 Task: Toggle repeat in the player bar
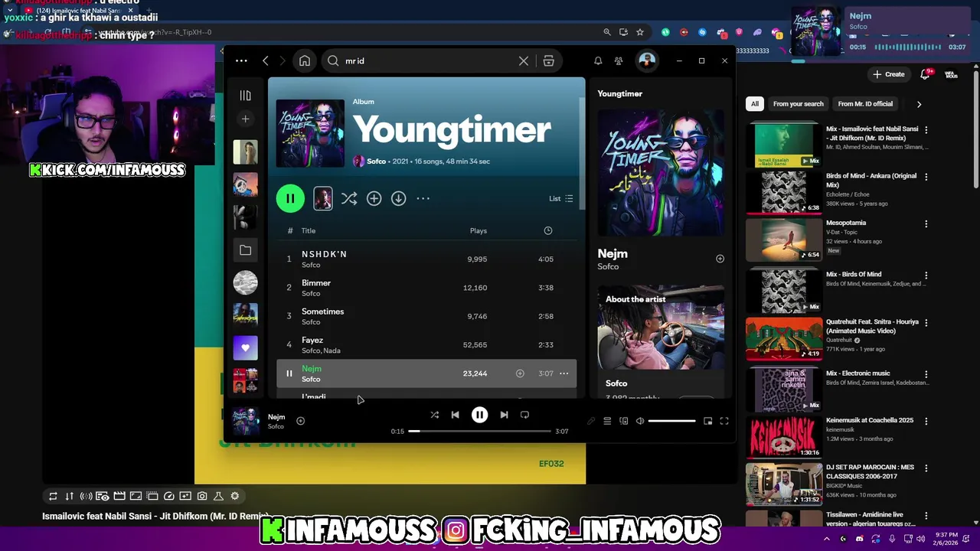[x=524, y=415]
